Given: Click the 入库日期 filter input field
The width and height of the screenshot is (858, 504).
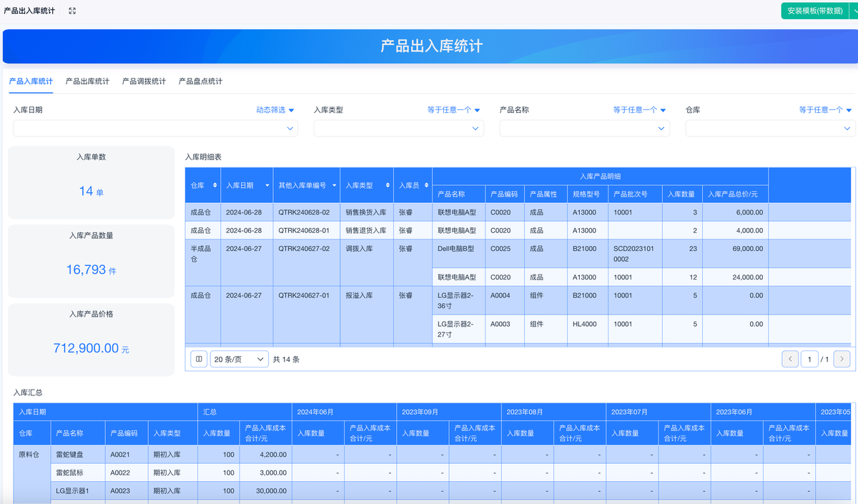Looking at the screenshot, I should [x=155, y=128].
